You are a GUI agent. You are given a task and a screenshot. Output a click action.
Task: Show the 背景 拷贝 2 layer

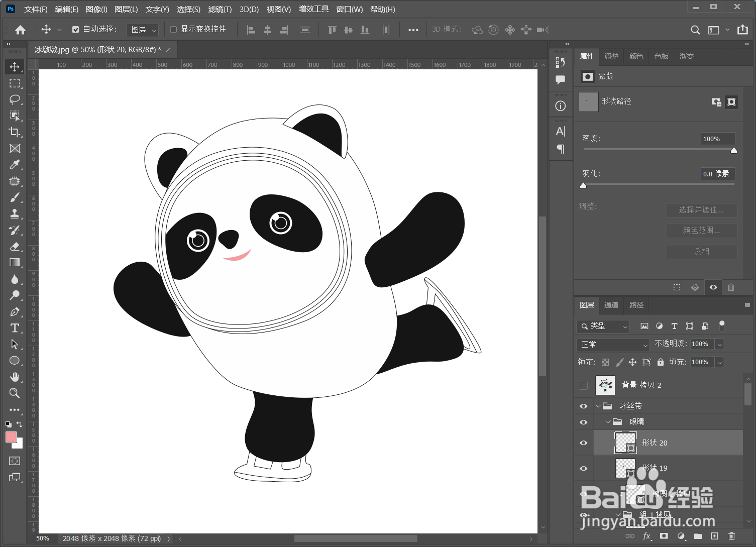tap(583, 385)
